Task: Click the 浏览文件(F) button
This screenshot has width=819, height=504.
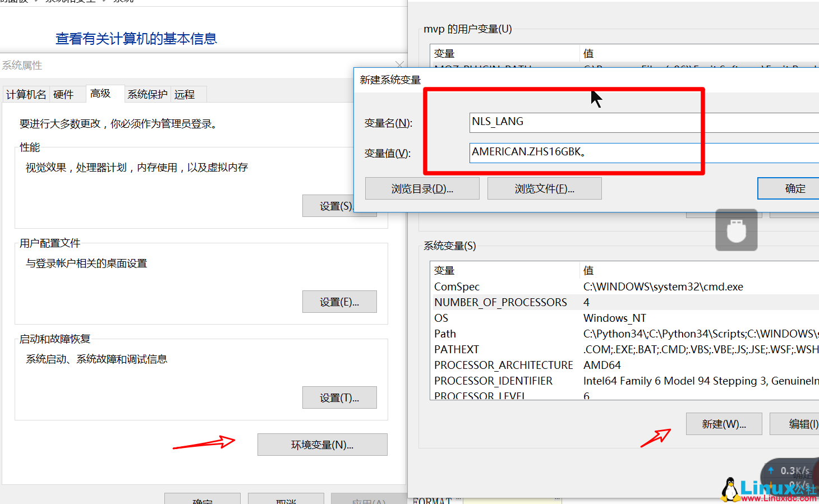Action: pos(544,188)
